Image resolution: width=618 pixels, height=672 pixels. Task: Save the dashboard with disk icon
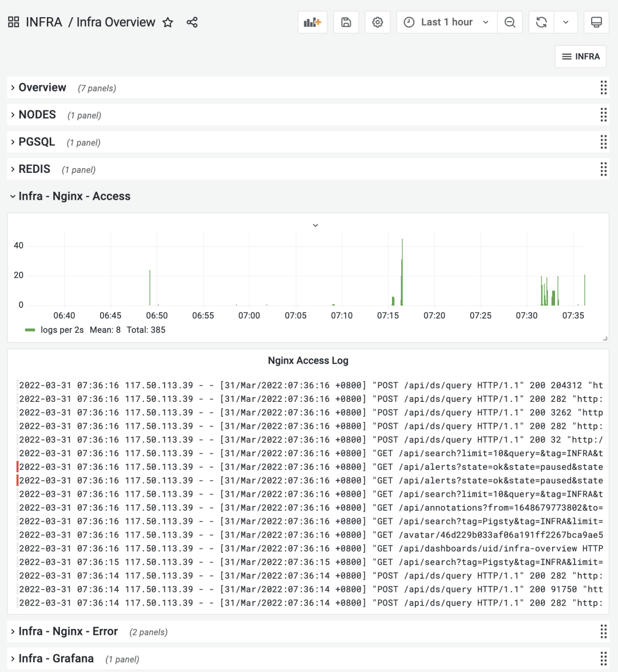346,22
